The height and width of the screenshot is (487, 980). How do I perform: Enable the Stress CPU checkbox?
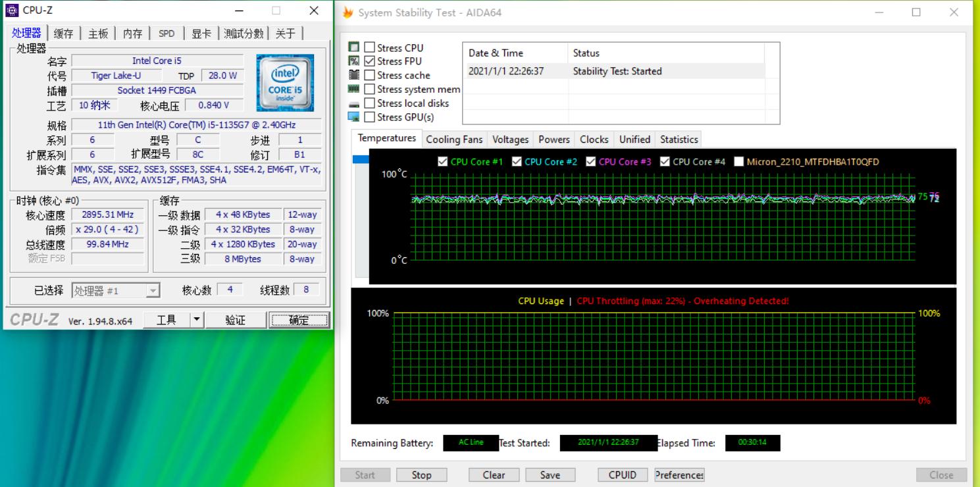point(369,47)
